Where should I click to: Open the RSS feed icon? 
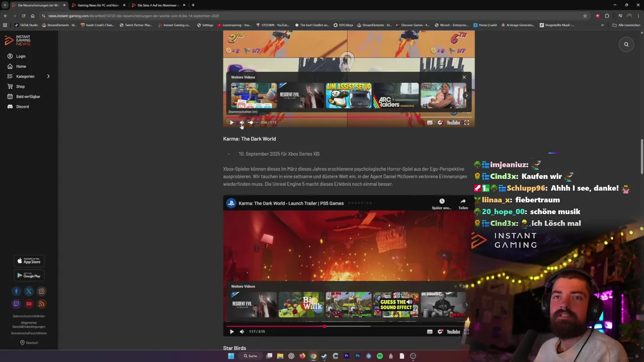41,304
